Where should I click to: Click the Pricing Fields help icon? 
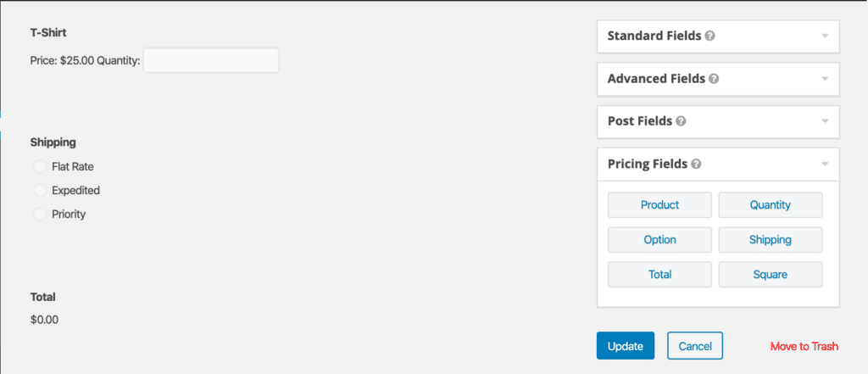(x=697, y=164)
